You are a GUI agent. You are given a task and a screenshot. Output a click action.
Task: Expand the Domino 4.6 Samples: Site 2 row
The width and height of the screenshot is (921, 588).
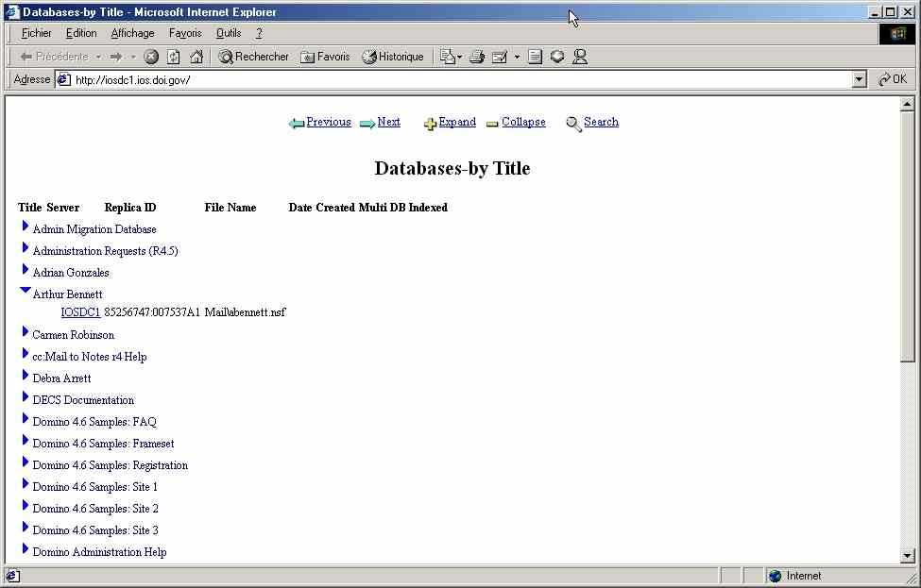tap(26, 505)
